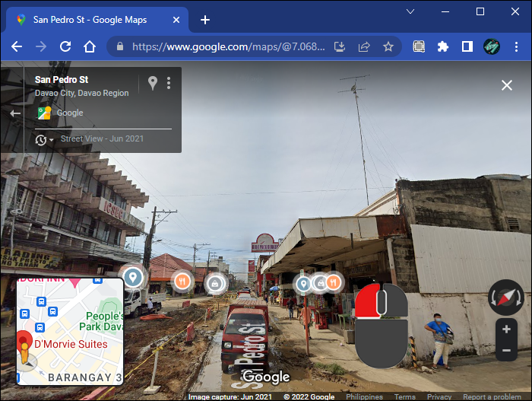Select the orange restaurant marker on the left
Screen dimensions: 532x401
[182, 282]
